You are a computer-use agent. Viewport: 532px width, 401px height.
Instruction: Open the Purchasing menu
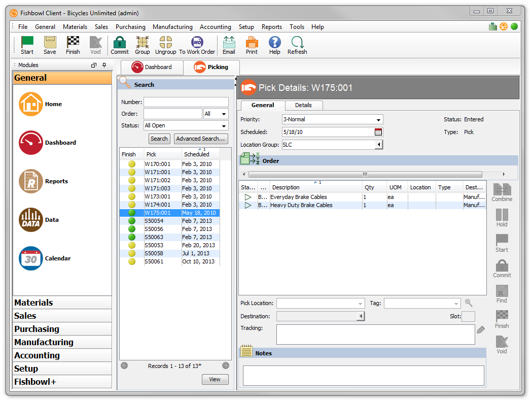(130, 27)
